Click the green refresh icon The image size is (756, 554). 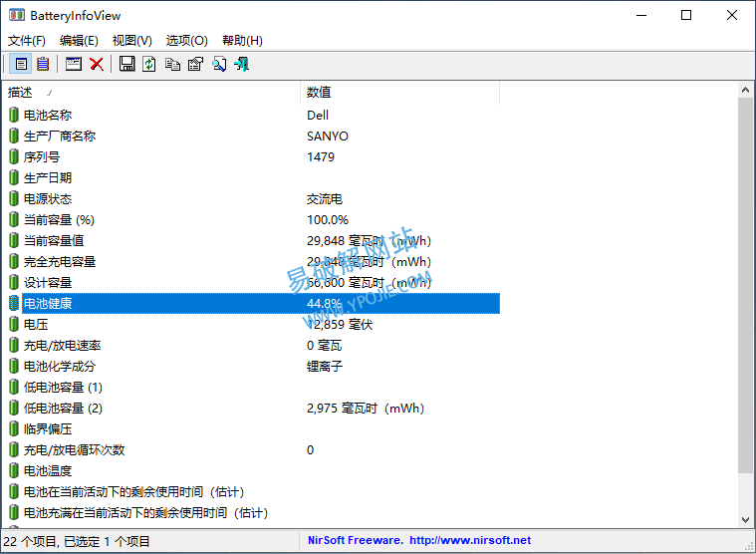point(149,64)
